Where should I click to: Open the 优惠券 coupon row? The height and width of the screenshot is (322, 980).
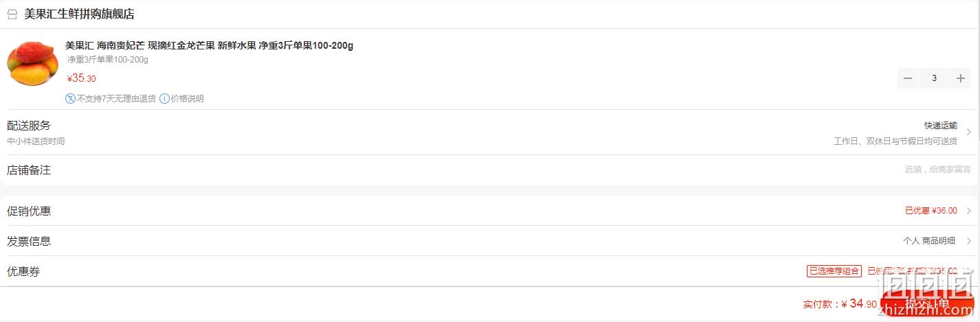pyautogui.click(x=490, y=271)
